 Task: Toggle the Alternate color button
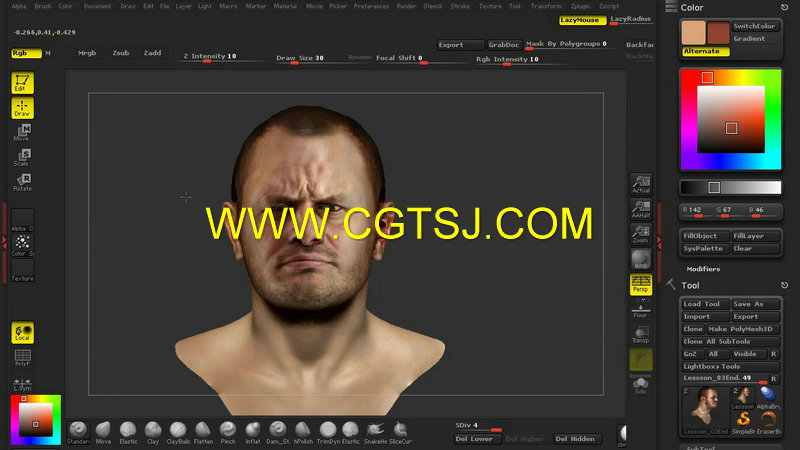coord(706,52)
